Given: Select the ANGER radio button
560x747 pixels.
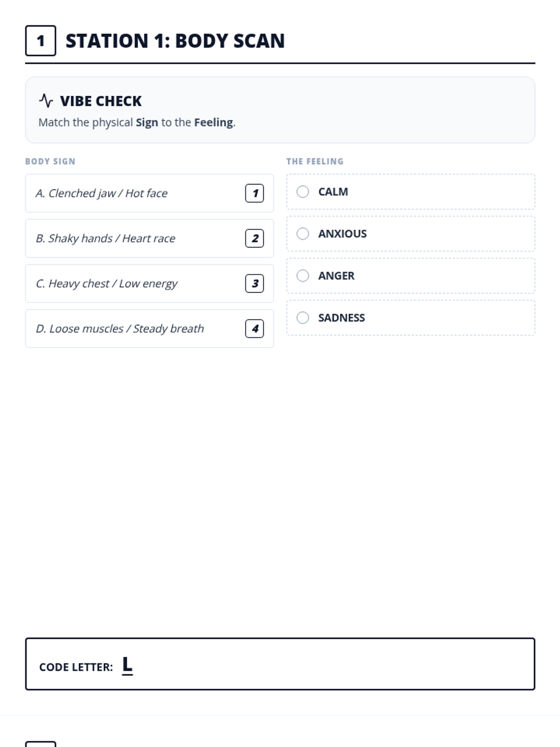Looking at the screenshot, I should (303, 276).
